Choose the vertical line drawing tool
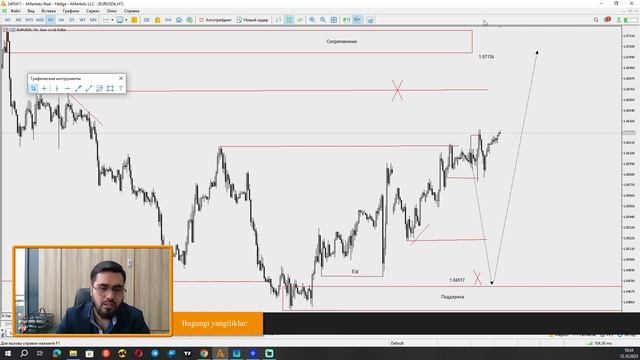Screen dimensions: 640x360 (57, 88)
